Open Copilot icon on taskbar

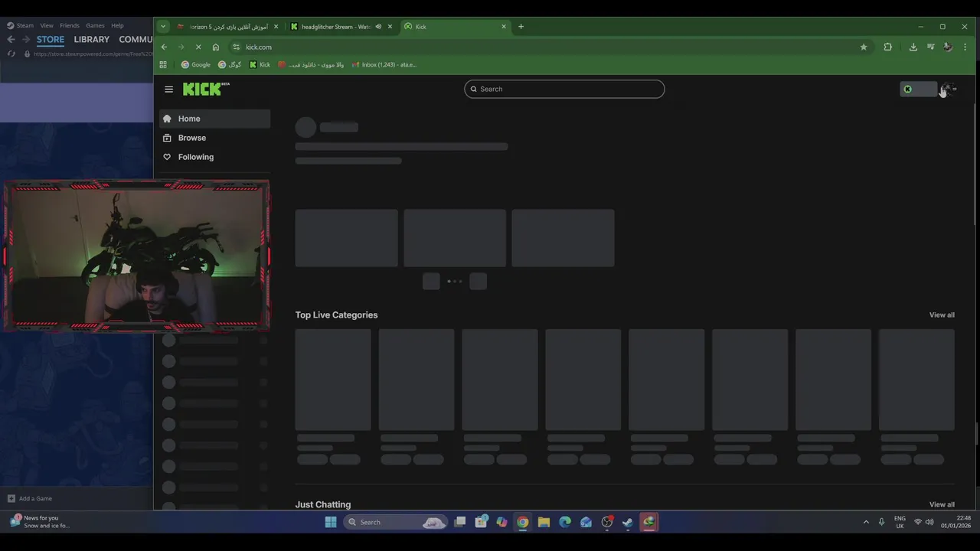(501, 522)
